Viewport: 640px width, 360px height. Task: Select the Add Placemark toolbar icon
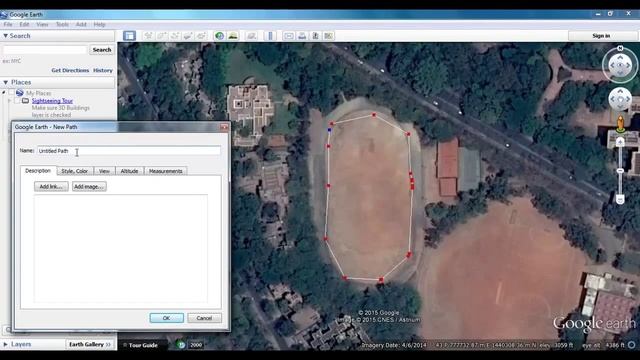click(148, 36)
